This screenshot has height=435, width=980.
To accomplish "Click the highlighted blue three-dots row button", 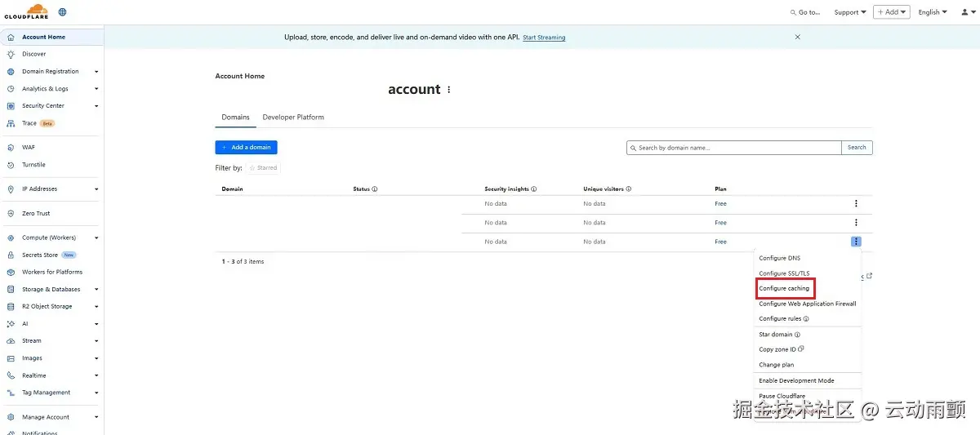I will pos(856,242).
